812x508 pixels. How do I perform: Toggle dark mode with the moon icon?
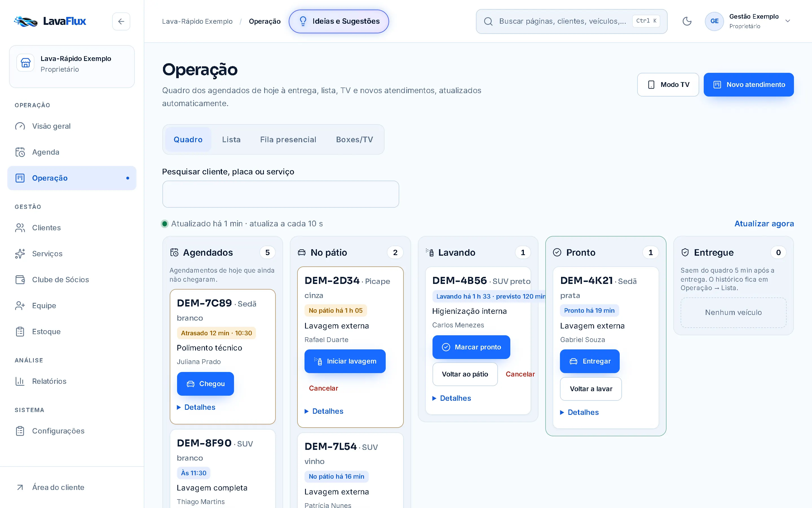click(x=687, y=21)
